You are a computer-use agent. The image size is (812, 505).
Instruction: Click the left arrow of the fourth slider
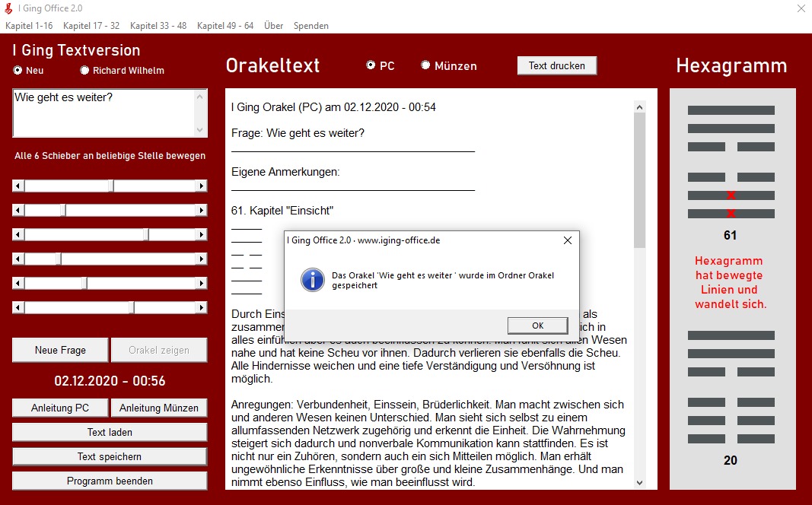[18, 259]
